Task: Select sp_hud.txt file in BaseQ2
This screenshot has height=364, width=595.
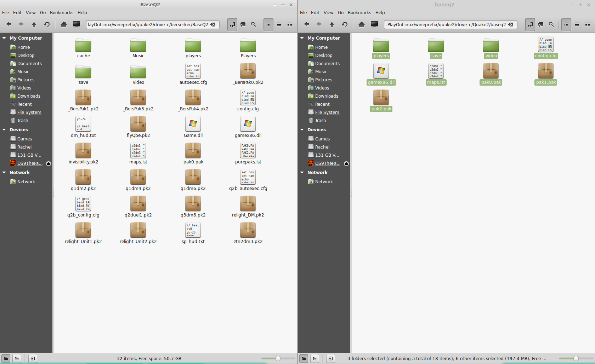Action: (193, 233)
